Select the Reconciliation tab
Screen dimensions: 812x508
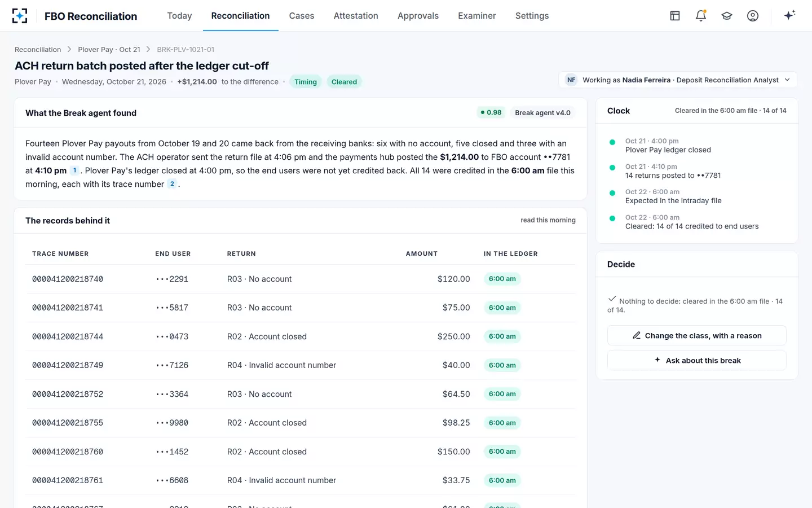(240, 16)
